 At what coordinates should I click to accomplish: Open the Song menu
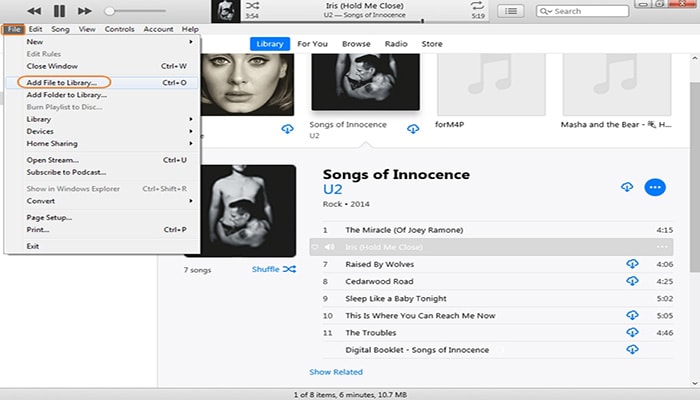point(60,29)
